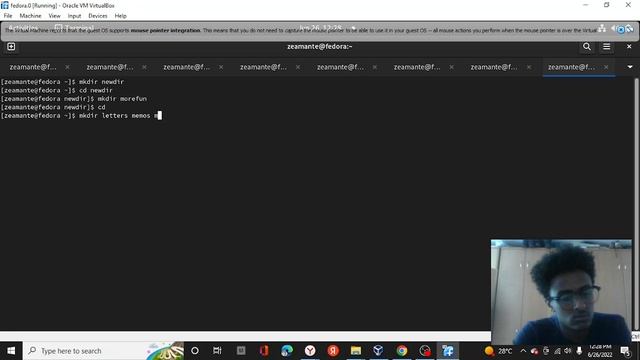The image size is (640, 360).
Task: Click the microphone icon in the system tray
Action: click(579, 351)
